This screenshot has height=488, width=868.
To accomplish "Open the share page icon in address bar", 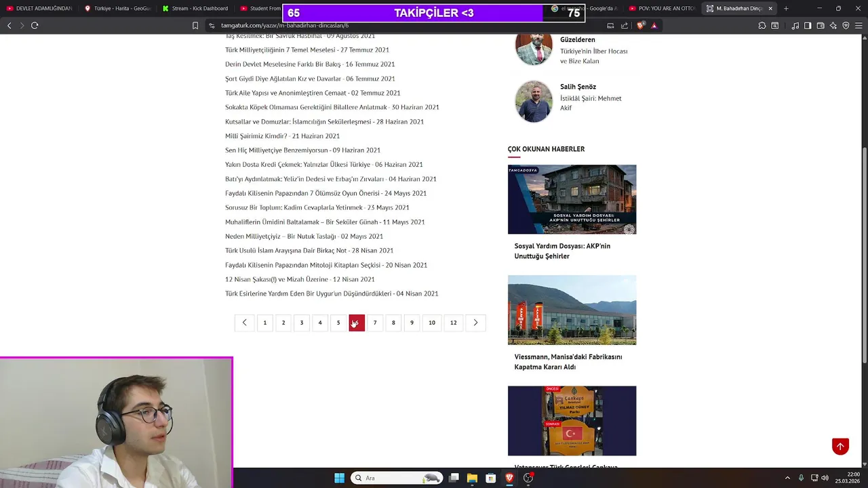I will [625, 25].
